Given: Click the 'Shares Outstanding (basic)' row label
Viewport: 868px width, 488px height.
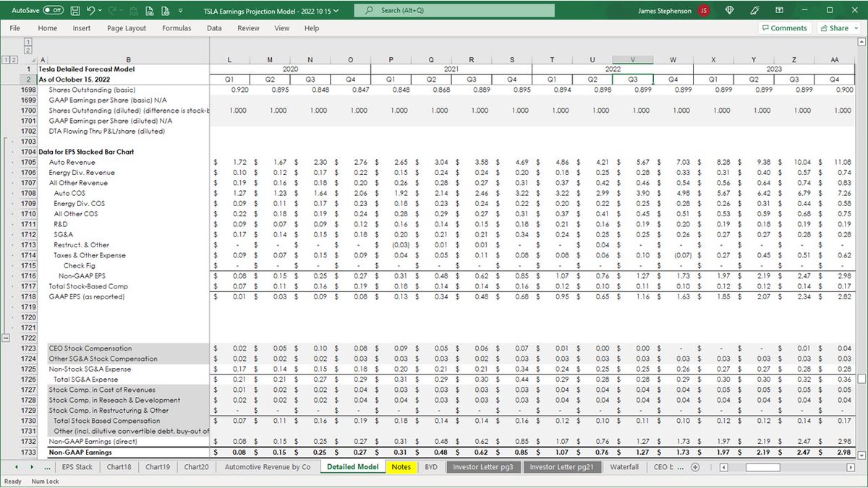Looking at the screenshot, I should coord(92,90).
